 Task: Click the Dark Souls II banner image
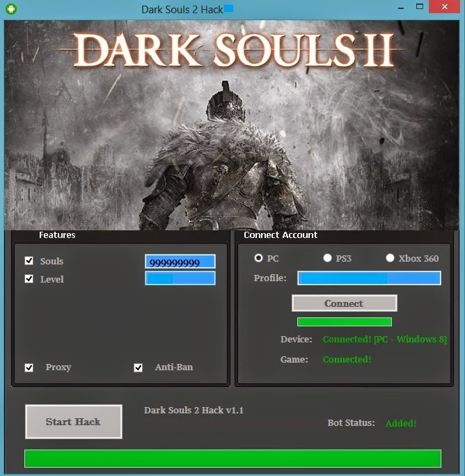(231, 125)
